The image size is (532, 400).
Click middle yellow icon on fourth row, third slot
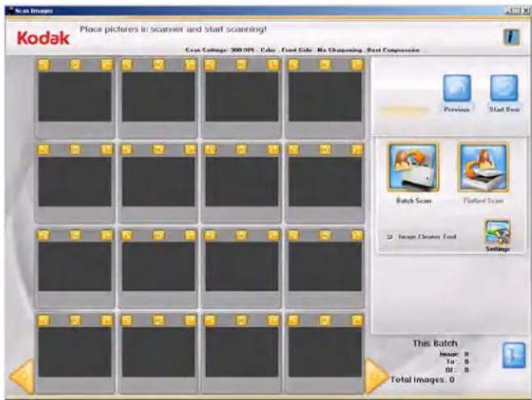click(241, 320)
